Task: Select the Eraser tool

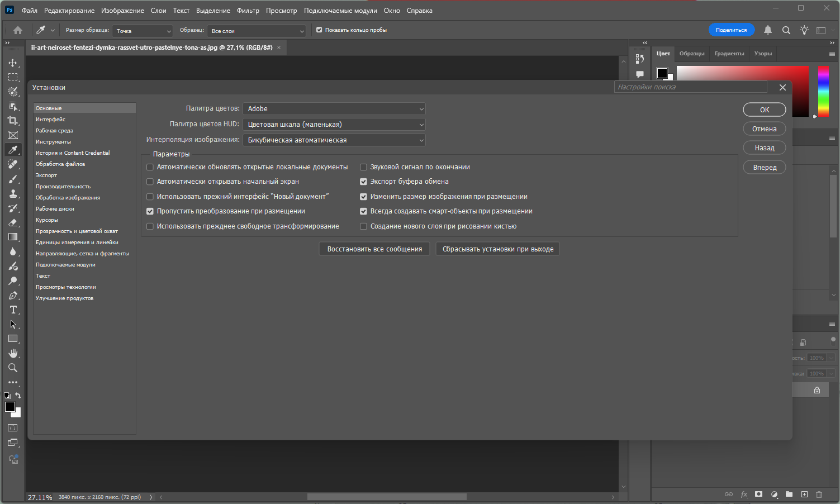Action: pos(13,222)
